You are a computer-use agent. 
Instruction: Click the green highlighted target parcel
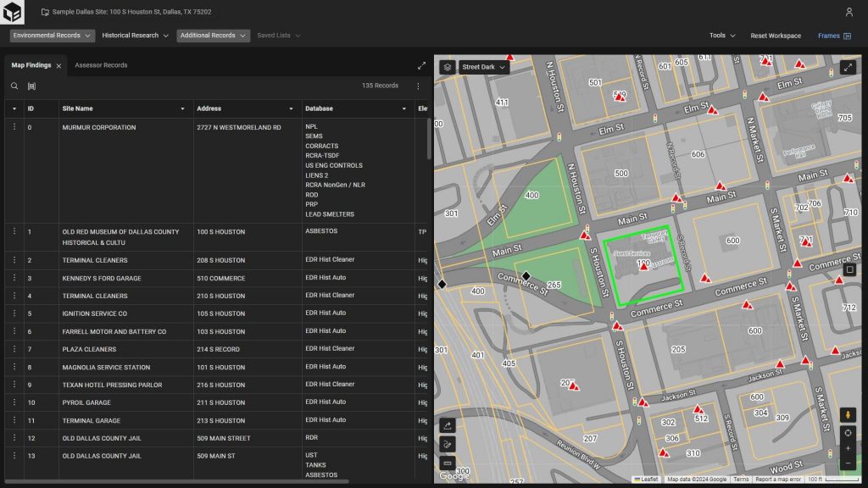pos(643,265)
